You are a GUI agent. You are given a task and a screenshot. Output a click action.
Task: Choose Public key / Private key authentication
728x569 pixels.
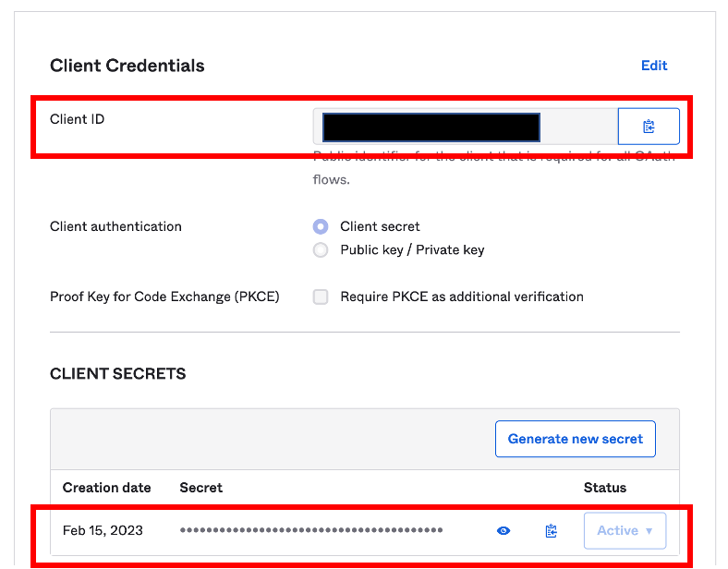321,249
